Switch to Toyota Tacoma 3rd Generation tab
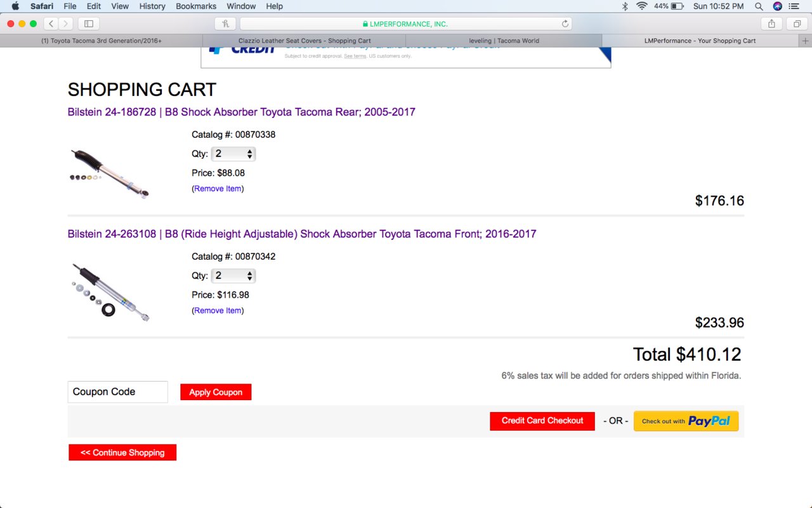This screenshot has height=508, width=812. tap(101, 41)
